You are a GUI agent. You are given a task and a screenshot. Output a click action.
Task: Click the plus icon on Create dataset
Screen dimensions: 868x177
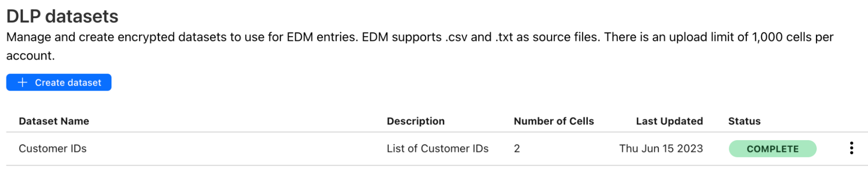click(23, 82)
